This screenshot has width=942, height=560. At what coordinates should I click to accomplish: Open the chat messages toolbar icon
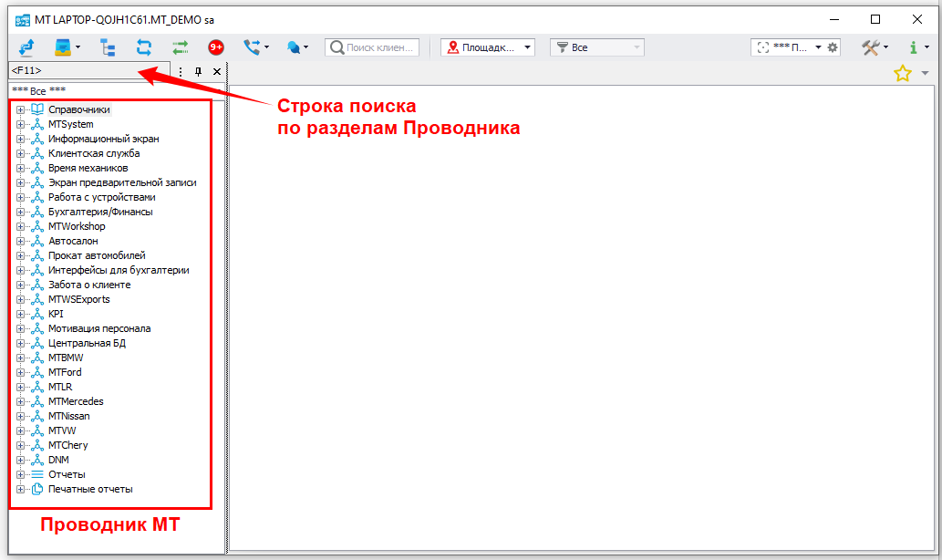click(x=293, y=47)
